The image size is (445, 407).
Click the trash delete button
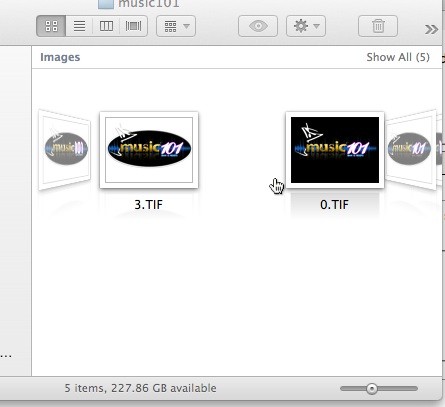378,26
